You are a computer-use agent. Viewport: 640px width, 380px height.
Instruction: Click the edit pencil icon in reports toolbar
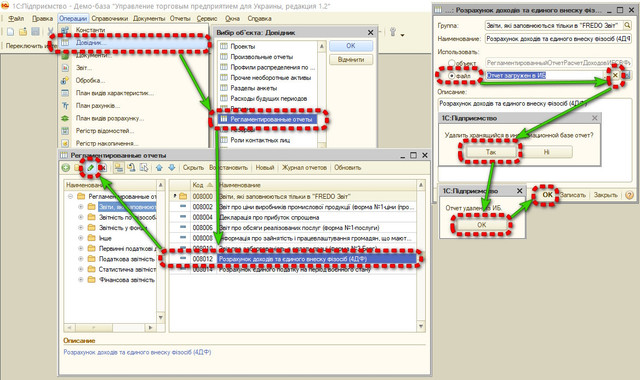pyautogui.click(x=91, y=168)
